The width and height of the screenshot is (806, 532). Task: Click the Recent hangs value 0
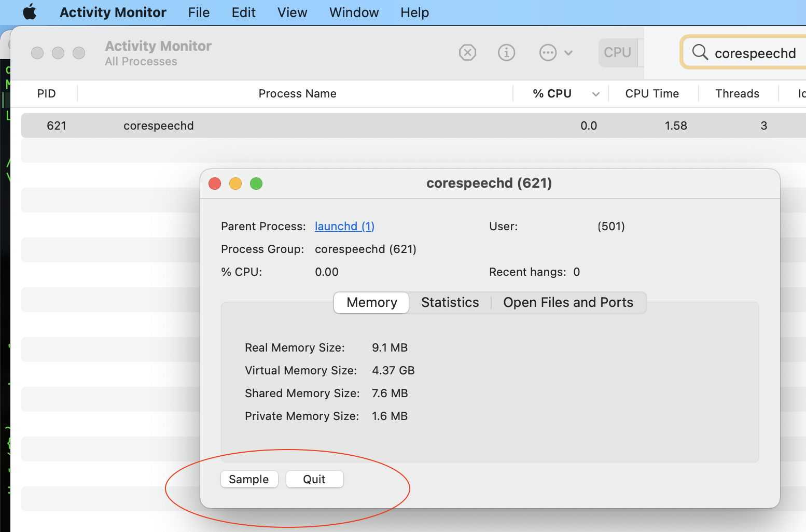pos(577,272)
